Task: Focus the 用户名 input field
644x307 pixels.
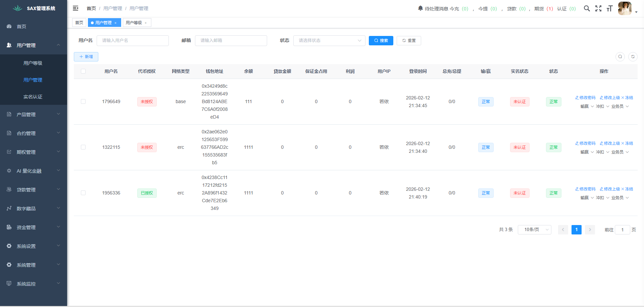Action: click(133, 41)
